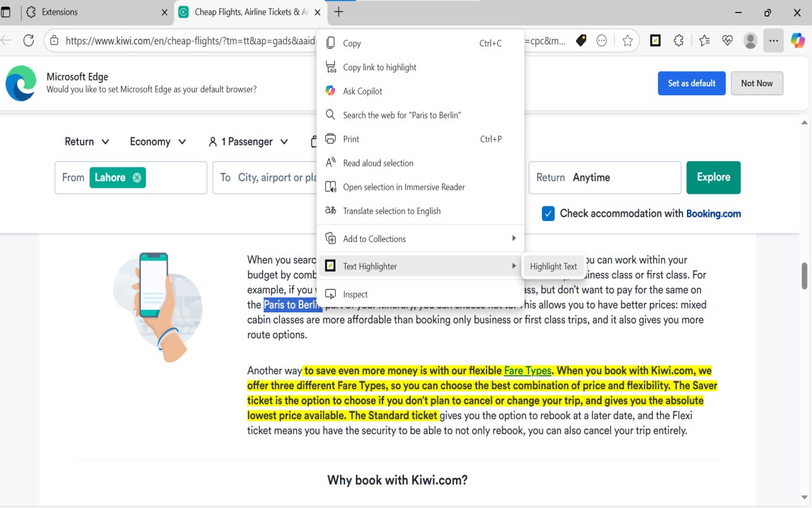Click Inspect in the context menu

421,294
